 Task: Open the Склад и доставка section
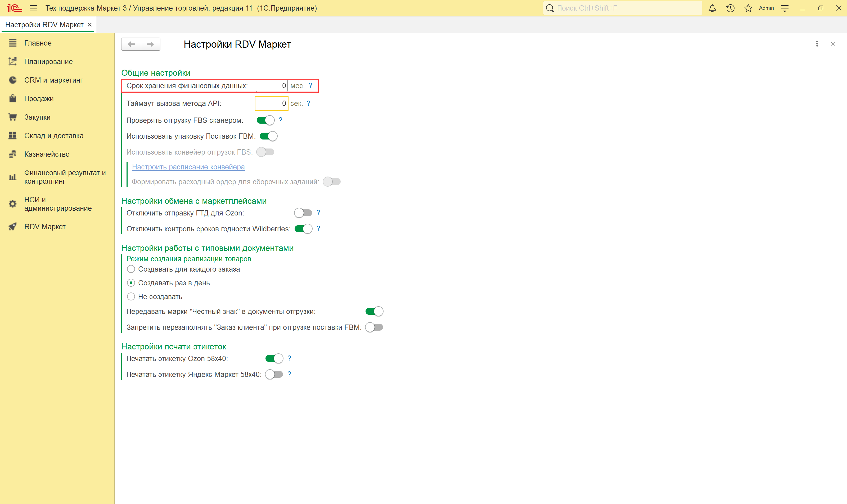pyautogui.click(x=54, y=136)
